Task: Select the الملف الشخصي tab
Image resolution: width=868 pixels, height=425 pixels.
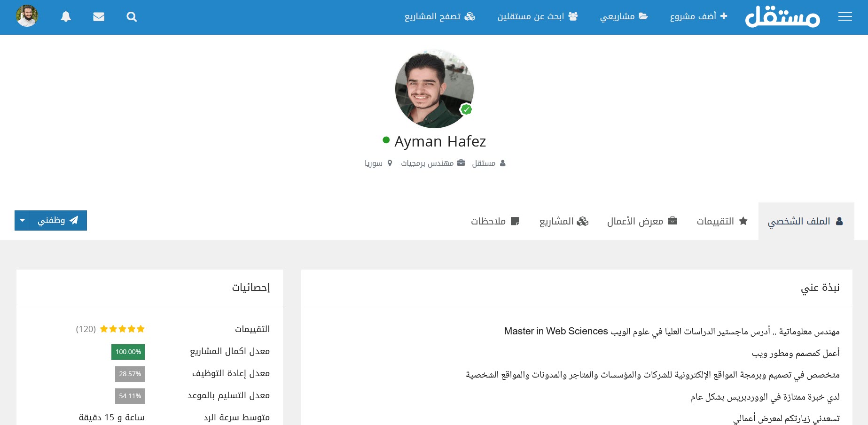Action: [806, 221]
